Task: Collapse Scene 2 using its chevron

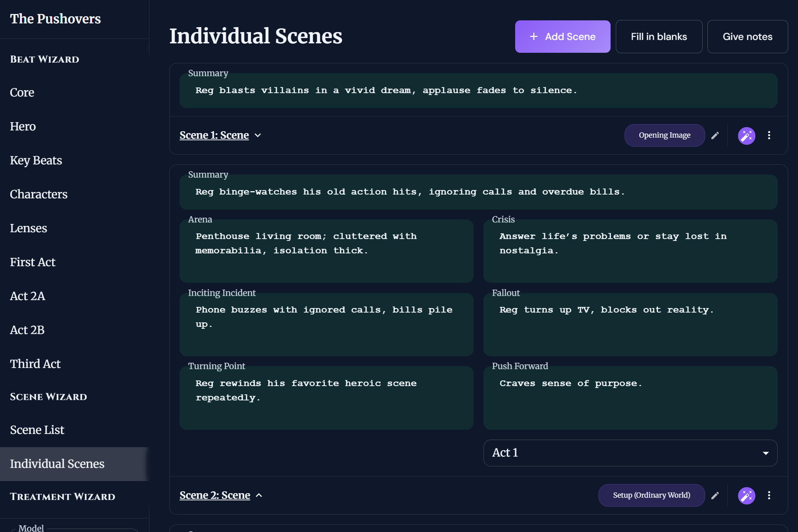Action: point(259,495)
